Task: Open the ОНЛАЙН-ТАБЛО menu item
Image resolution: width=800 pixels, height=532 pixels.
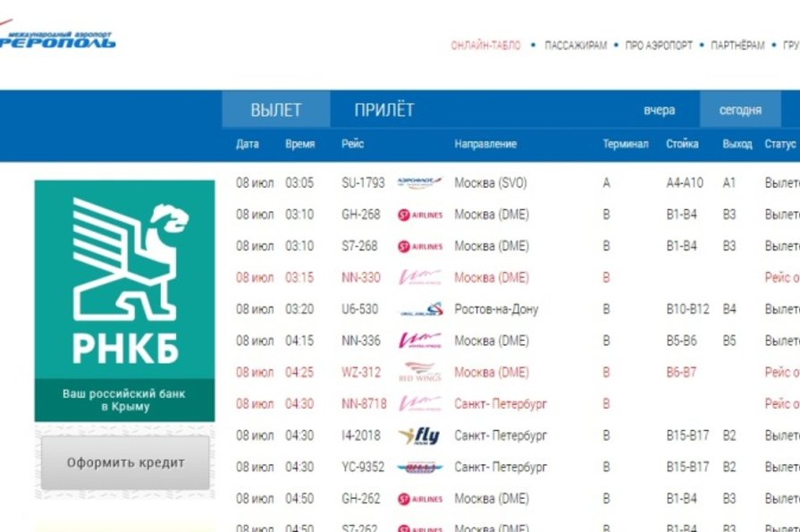Action: point(485,46)
